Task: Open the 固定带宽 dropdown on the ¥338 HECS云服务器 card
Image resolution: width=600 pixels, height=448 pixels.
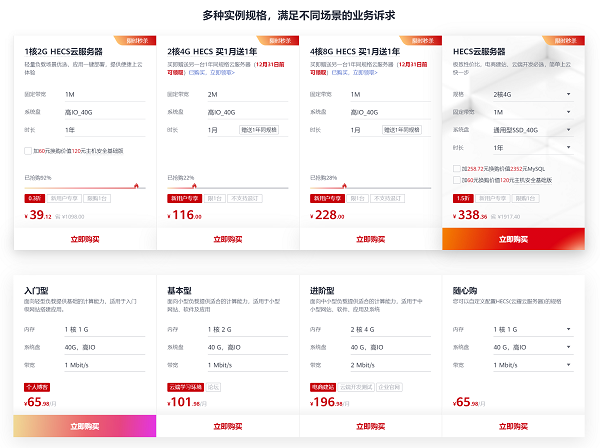Action: pos(533,112)
